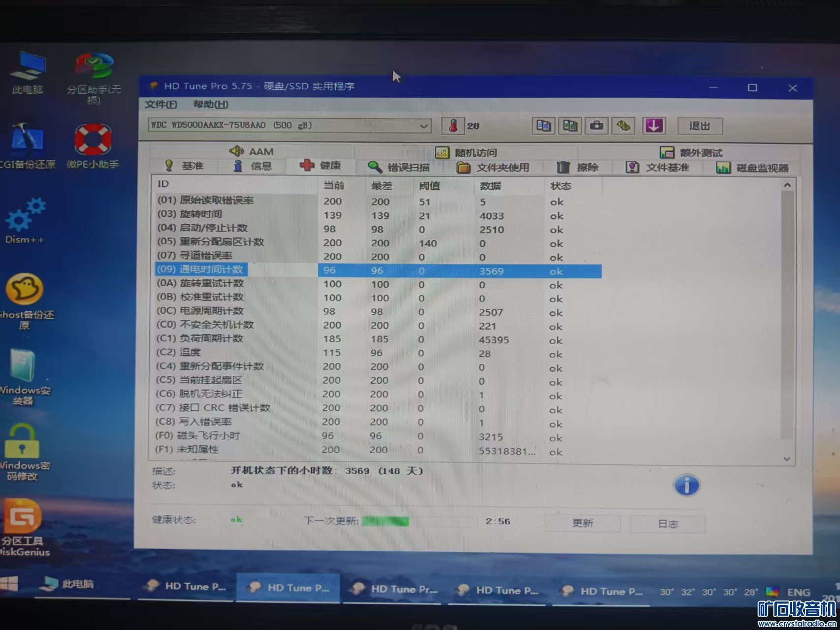Switch to the 错误扫描 tab

(x=399, y=167)
